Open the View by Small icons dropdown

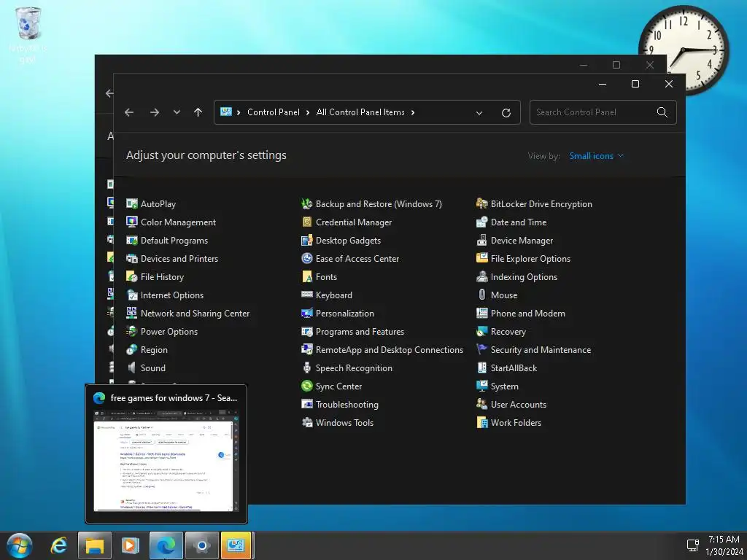pyautogui.click(x=596, y=156)
